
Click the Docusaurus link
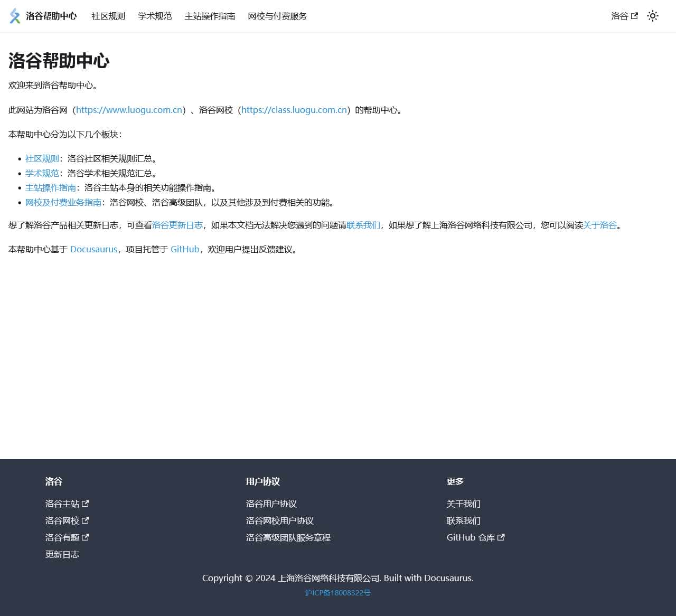point(93,249)
